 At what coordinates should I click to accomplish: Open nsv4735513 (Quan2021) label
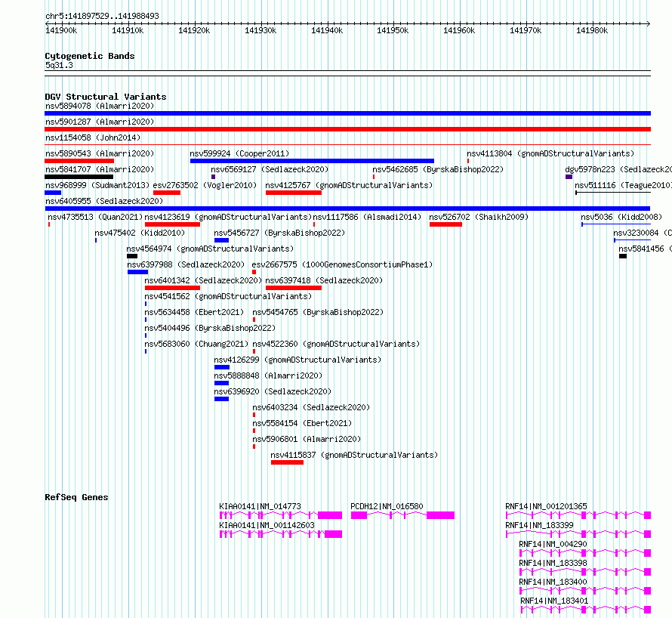point(95,217)
